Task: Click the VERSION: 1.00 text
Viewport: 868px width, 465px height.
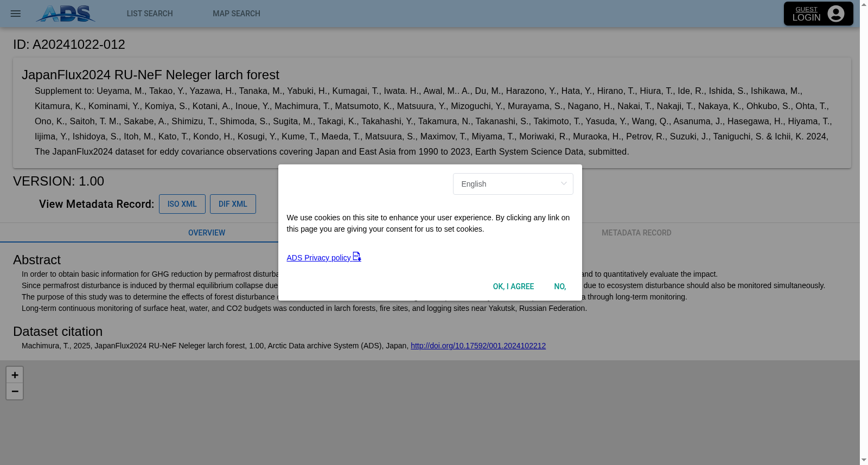Action: (x=59, y=181)
